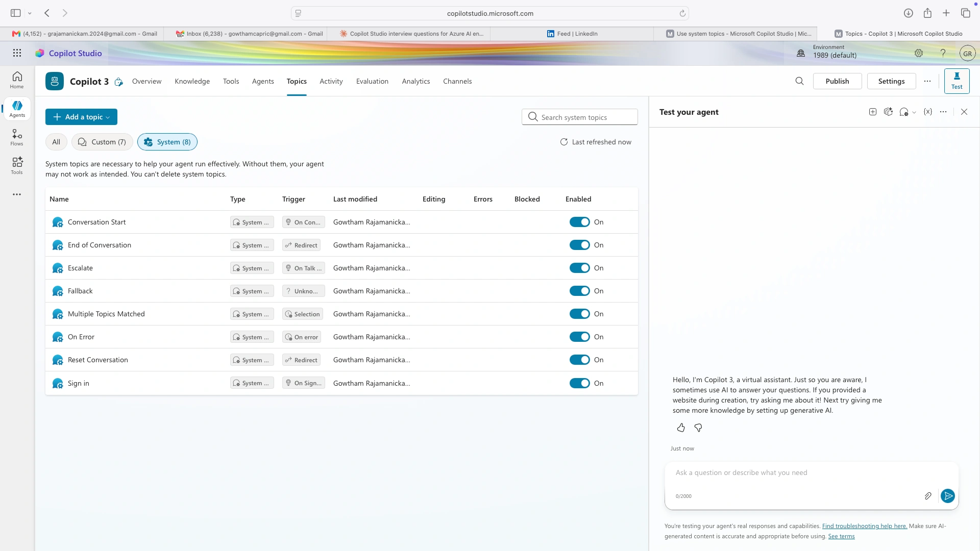Give thumbs down to agent message
The width and height of the screenshot is (980, 551).
pos(698,428)
